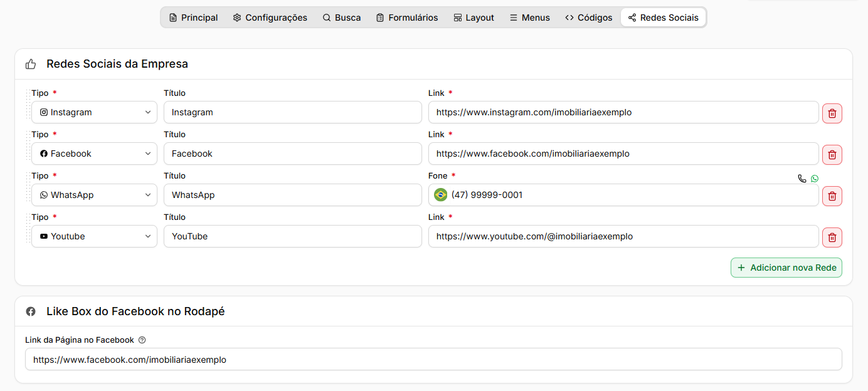Open the Facebook Tipo dropdown
This screenshot has width=868, height=391.
click(94, 154)
